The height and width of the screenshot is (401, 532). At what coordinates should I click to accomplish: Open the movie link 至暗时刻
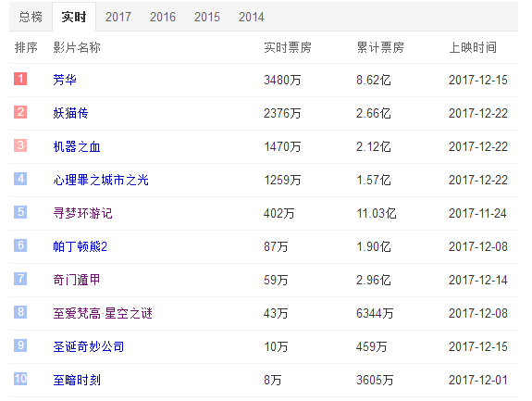tap(77, 380)
